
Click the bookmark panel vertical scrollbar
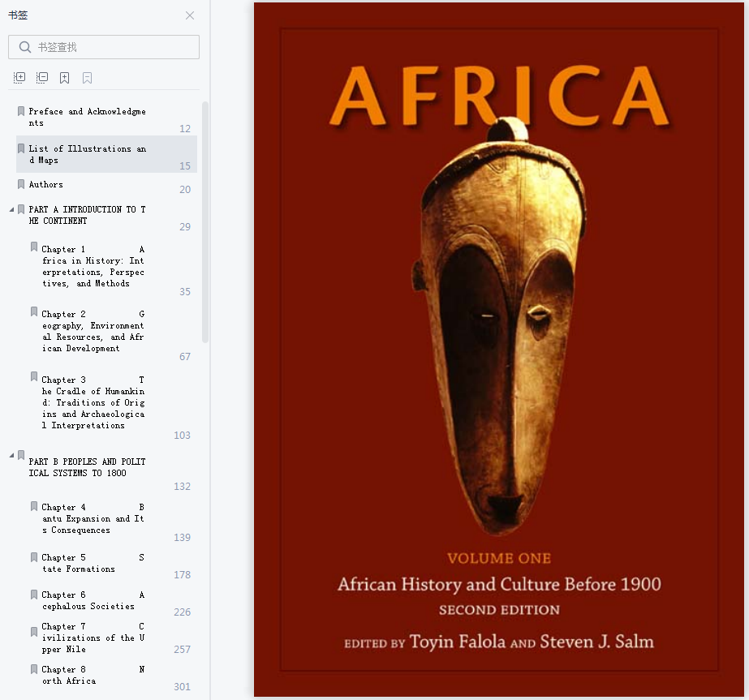[x=205, y=222]
